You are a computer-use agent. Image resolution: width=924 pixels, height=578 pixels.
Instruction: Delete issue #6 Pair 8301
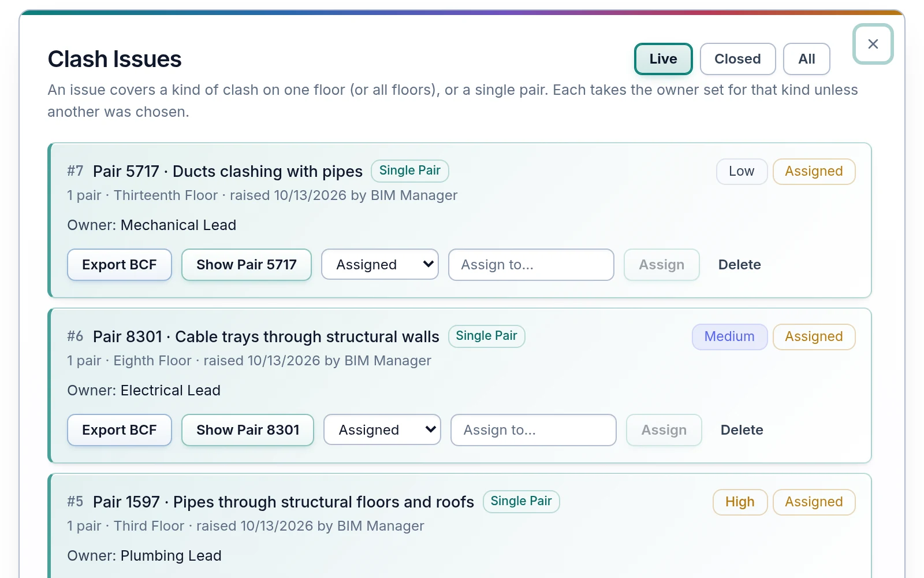(742, 430)
